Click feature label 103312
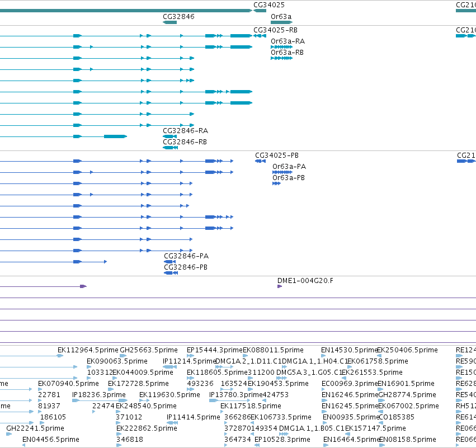This screenshot has height=448, width=476. pyautogui.click(x=100, y=372)
